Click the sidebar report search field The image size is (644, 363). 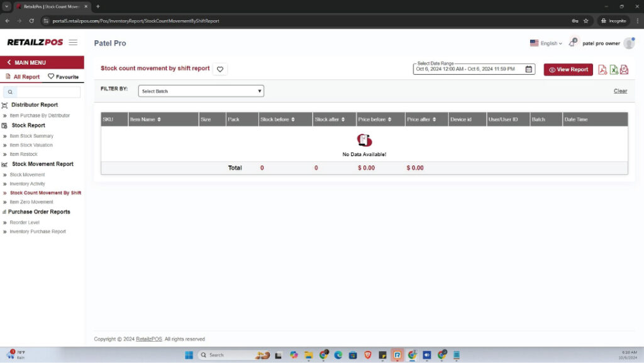pyautogui.click(x=45, y=92)
